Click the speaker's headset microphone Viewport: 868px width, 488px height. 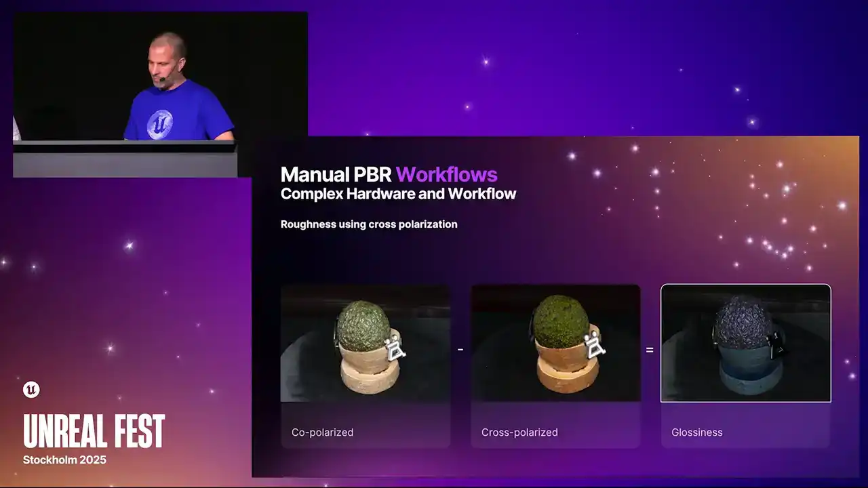(162, 80)
